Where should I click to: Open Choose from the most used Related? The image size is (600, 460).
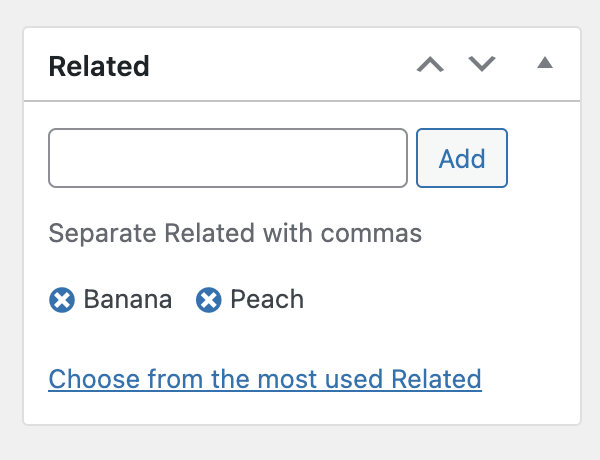click(265, 379)
